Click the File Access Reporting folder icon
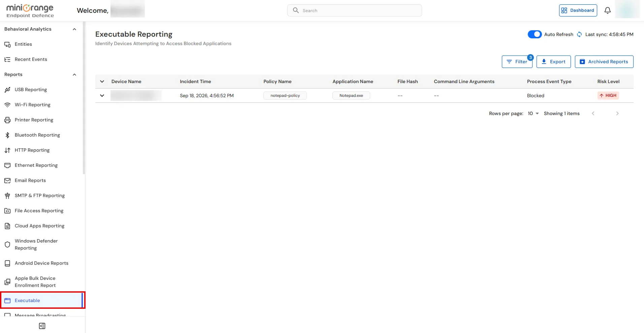644x333 pixels. click(x=7, y=211)
